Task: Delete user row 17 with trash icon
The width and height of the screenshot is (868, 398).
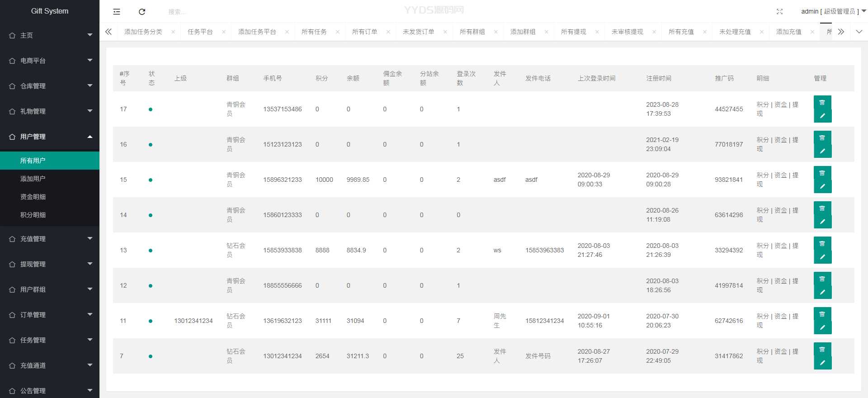Action: [822, 103]
